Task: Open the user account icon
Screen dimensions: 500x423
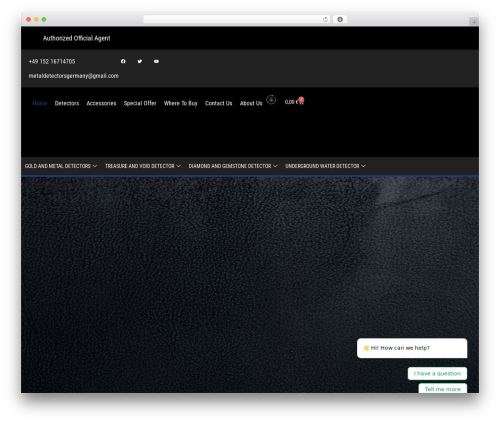Action: (x=271, y=100)
